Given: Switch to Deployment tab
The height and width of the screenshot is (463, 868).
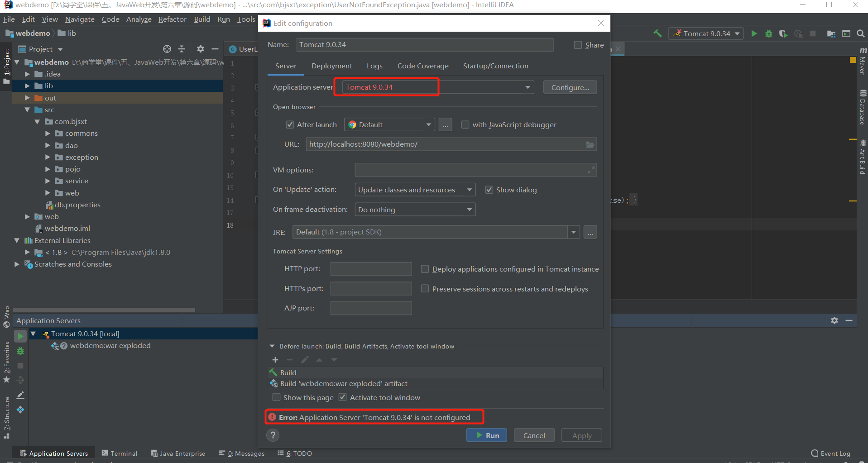Looking at the screenshot, I should point(332,66).
